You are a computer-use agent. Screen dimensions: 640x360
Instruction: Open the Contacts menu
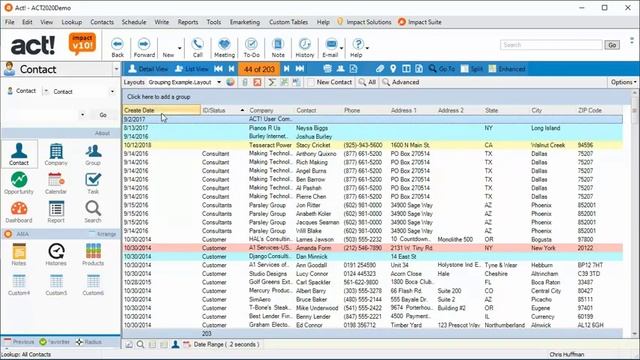coord(102,22)
